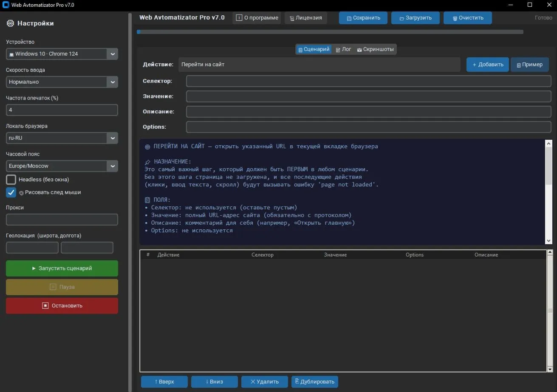Click the # column header
Image resolution: width=557 pixels, height=392 pixels.
(148, 255)
